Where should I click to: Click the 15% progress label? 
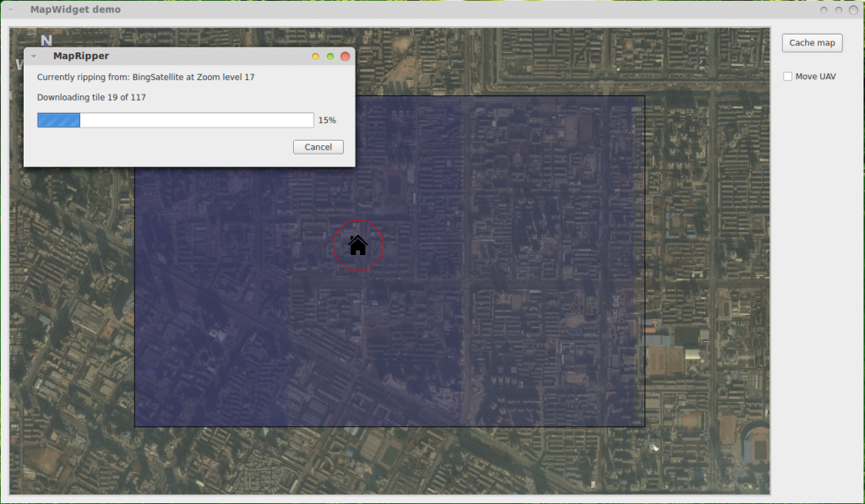point(327,121)
